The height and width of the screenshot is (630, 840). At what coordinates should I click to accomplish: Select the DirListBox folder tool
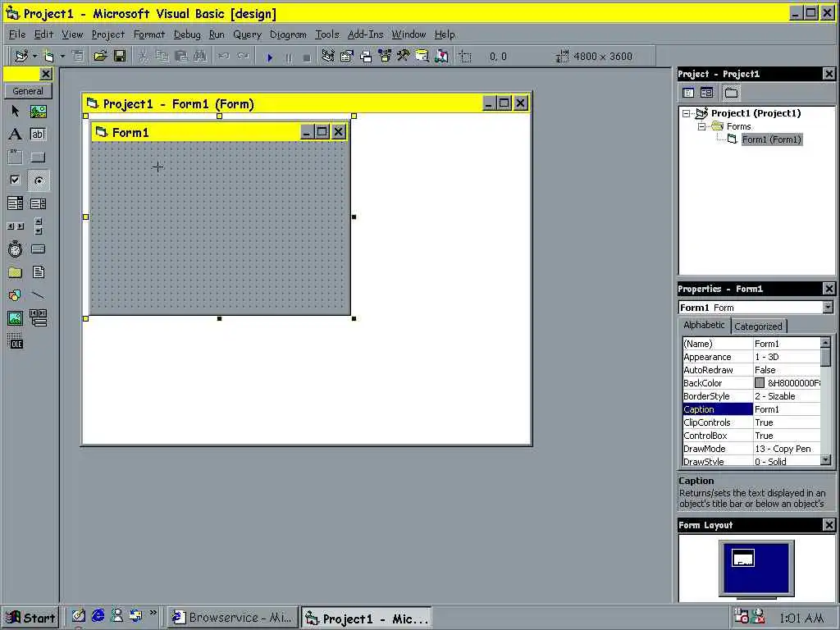coord(15,272)
